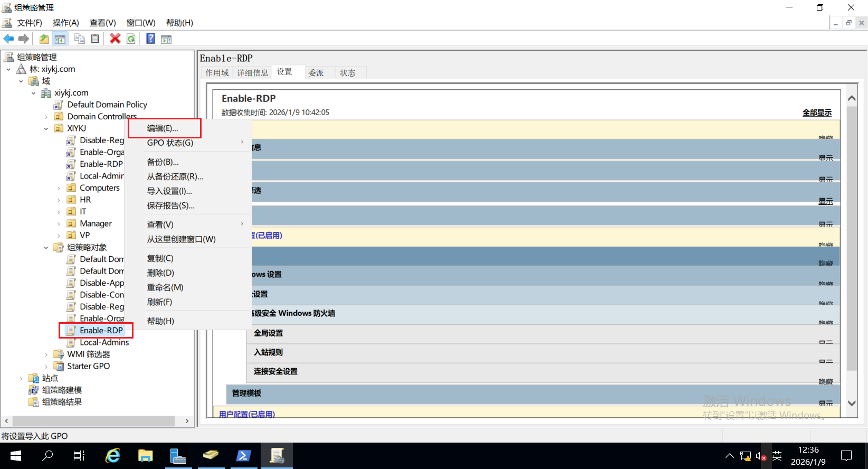The width and height of the screenshot is (868, 469).
Task: Open Task View on the taskbar
Action: [x=79, y=456]
